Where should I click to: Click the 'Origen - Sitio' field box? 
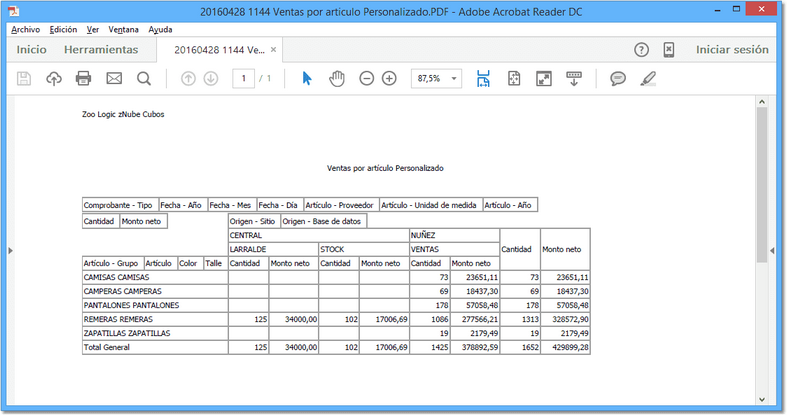click(254, 221)
